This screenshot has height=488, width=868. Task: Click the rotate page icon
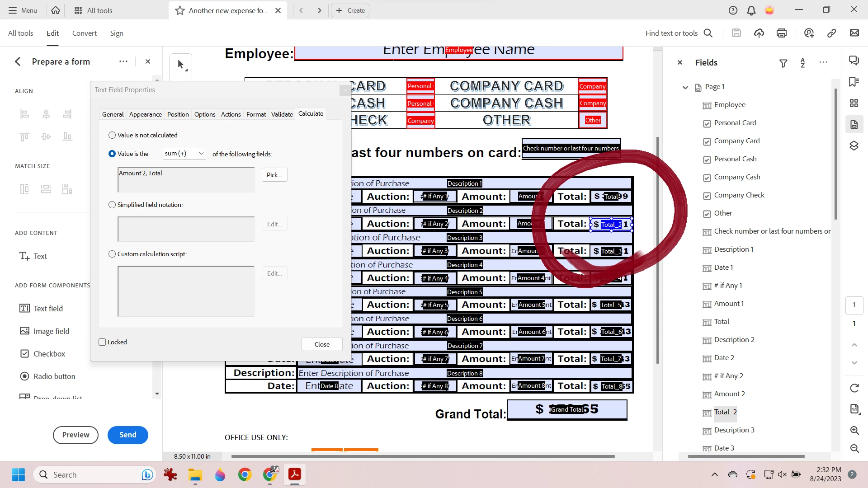pyautogui.click(x=854, y=388)
